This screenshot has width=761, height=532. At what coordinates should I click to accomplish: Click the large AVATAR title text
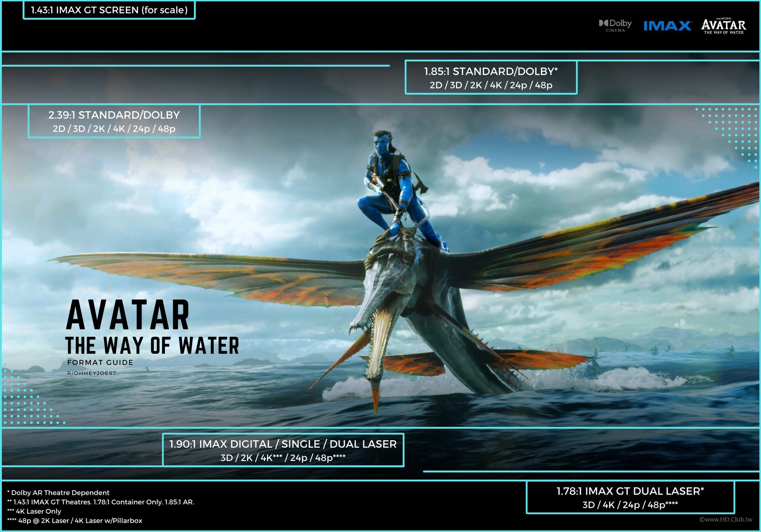[128, 315]
